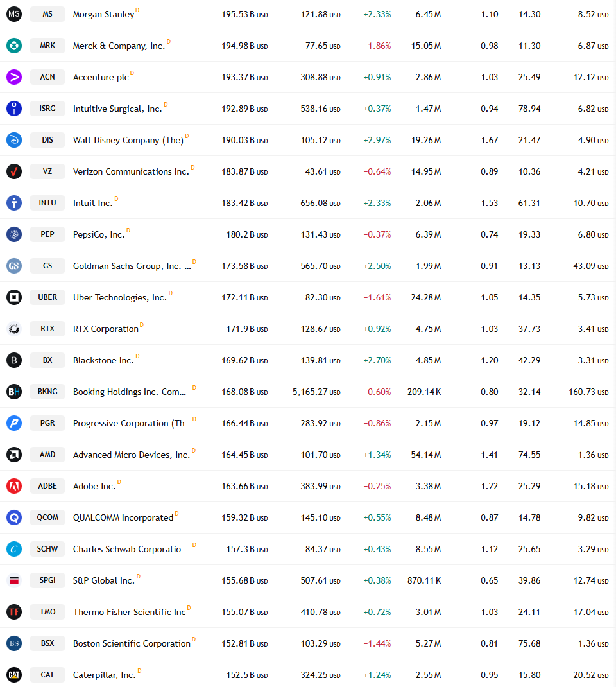Image resolution: width=616 pixels, height=687 pixels.
Task: Open Advanced Micro Devices, Inc. link
Action: [132, 455]
